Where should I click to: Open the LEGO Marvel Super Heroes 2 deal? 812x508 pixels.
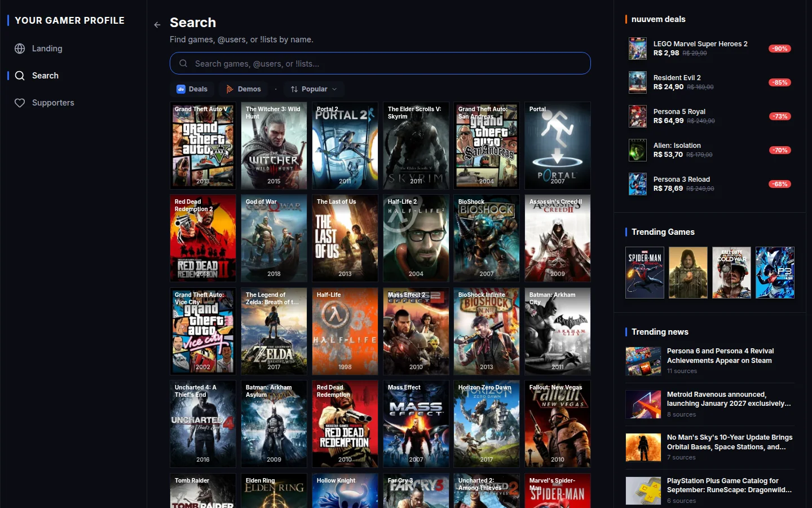pos(710,49)
